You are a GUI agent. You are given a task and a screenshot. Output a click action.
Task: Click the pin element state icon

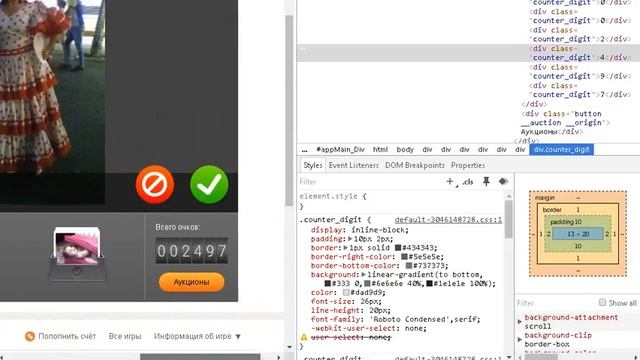click(x=486, y=182)
